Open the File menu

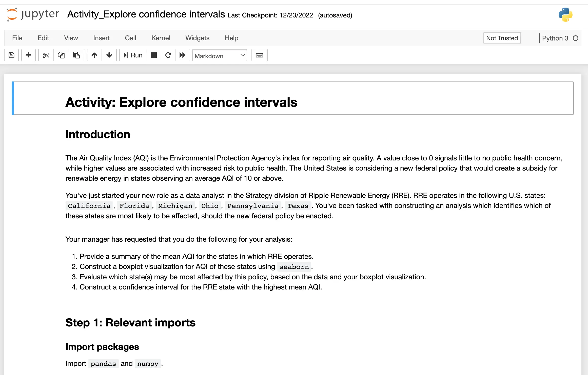coord(17,38)
